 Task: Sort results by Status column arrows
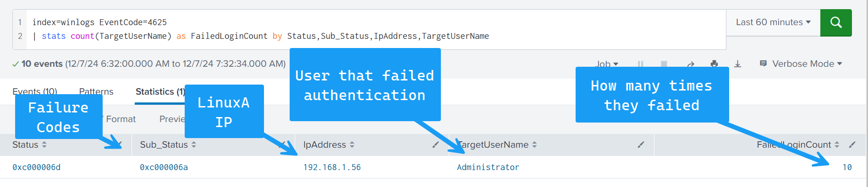(44, 144)
